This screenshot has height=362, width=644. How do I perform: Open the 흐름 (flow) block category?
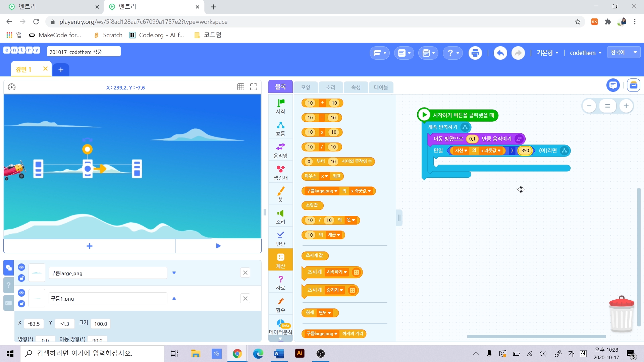click(x=280, y=129)
